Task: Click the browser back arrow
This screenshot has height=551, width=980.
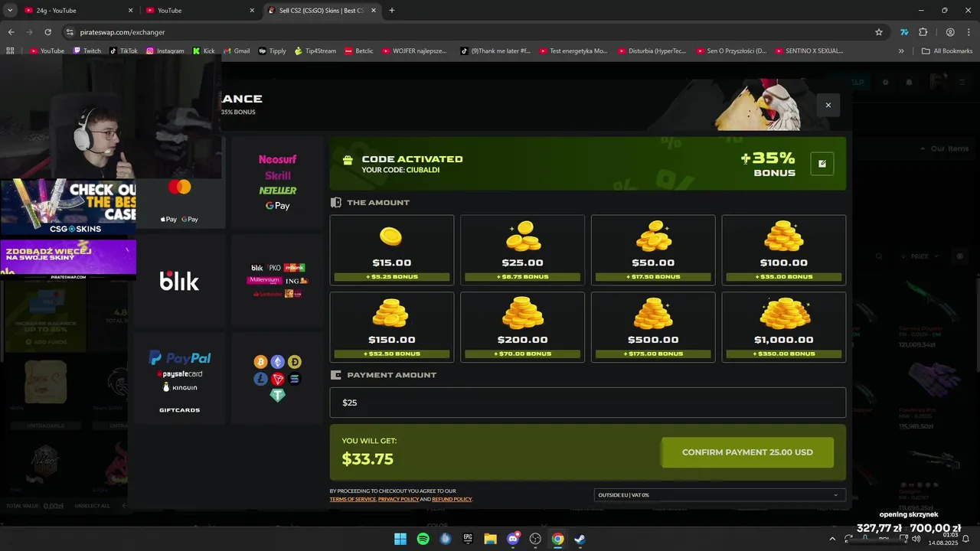Action: 11,32
